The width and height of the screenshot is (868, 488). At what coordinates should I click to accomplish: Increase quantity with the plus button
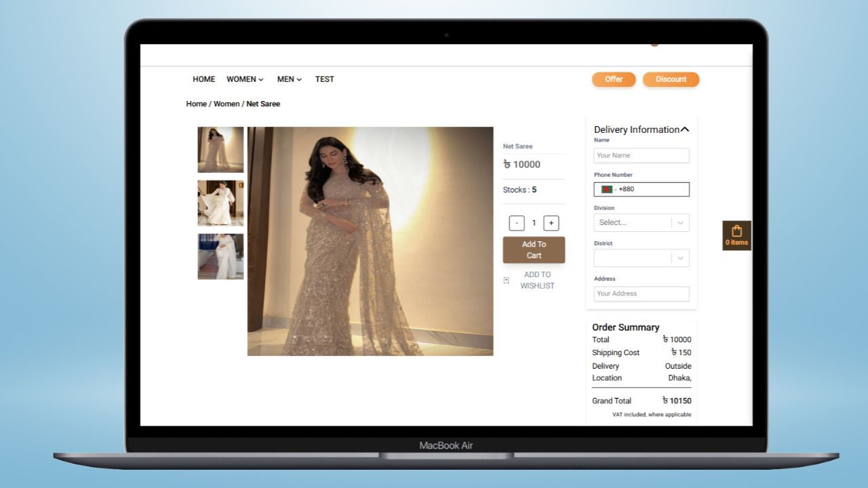click(x=551, y=223)
